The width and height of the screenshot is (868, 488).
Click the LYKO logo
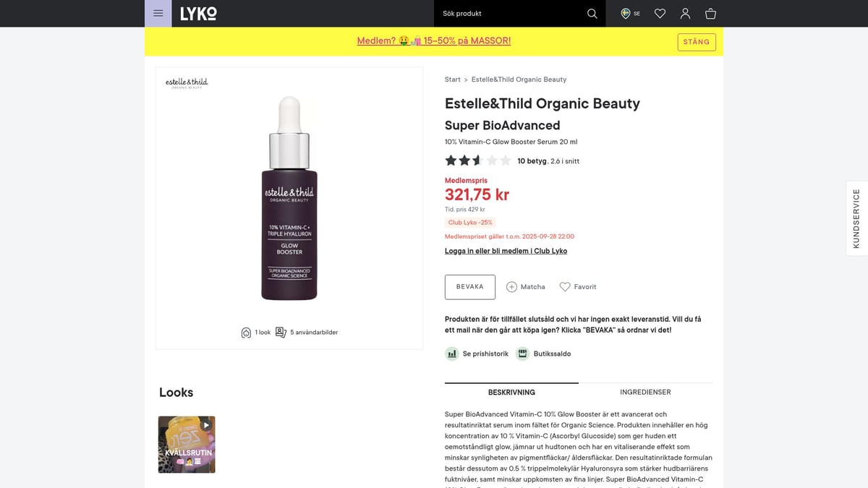[198, 14]
